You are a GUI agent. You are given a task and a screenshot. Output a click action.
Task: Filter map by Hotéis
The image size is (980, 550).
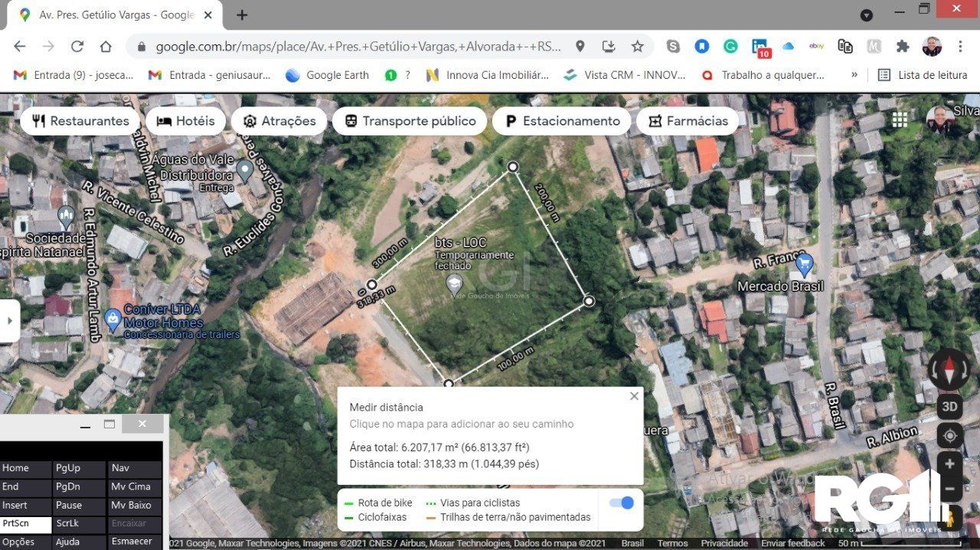[185, 121]
